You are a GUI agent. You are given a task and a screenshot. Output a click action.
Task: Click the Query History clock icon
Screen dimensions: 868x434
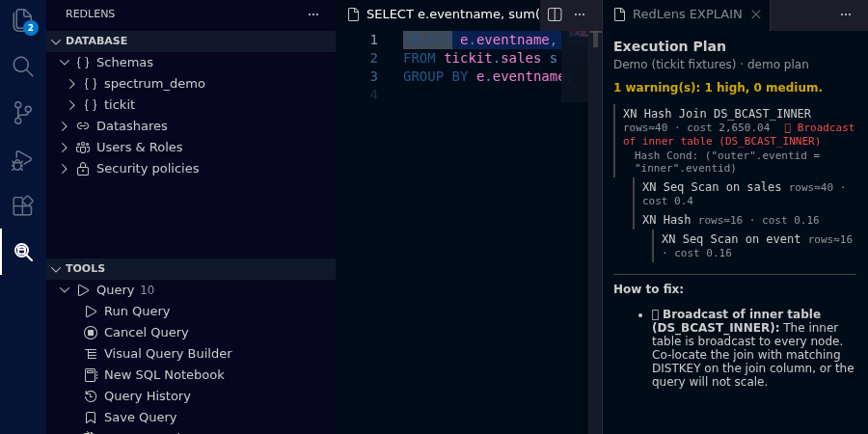[91, 396]
